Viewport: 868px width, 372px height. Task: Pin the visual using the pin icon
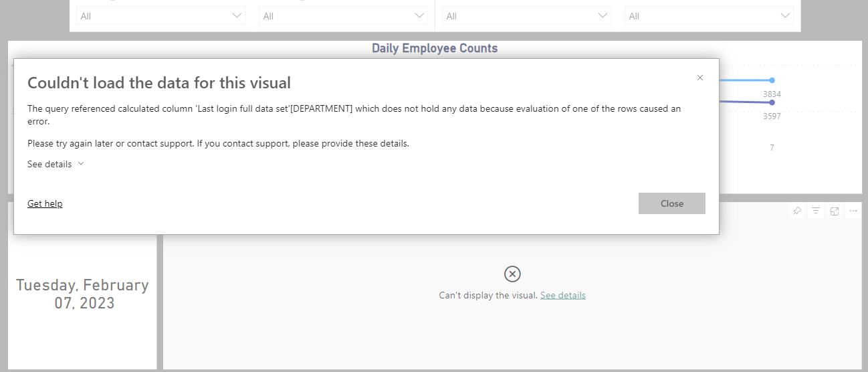coord(796,211)
